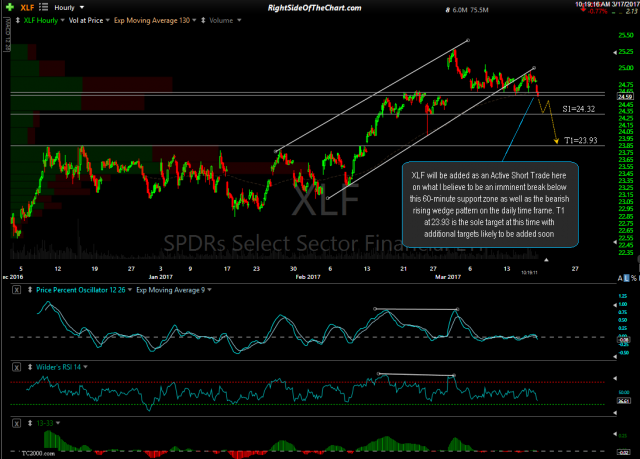This screenshot has height=459, width=640.
Task: Expand the Vol at Price indicator menu
Action: click(x=107, y=20)
